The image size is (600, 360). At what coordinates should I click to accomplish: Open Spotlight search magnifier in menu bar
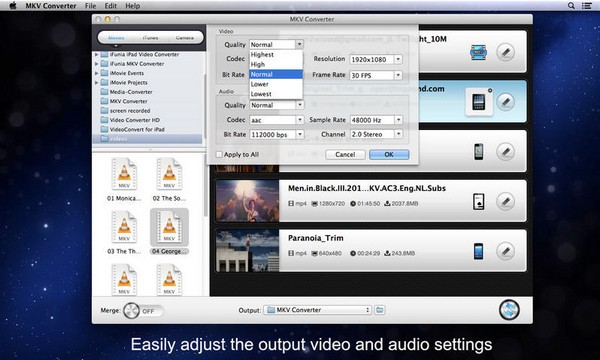[x=571, y=5]
